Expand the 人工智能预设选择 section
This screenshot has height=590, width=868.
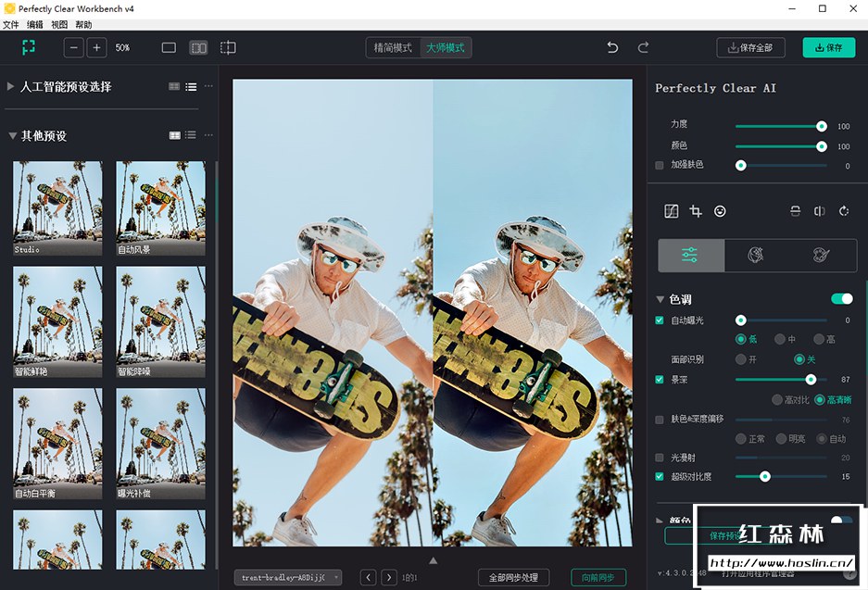(10, 86)
